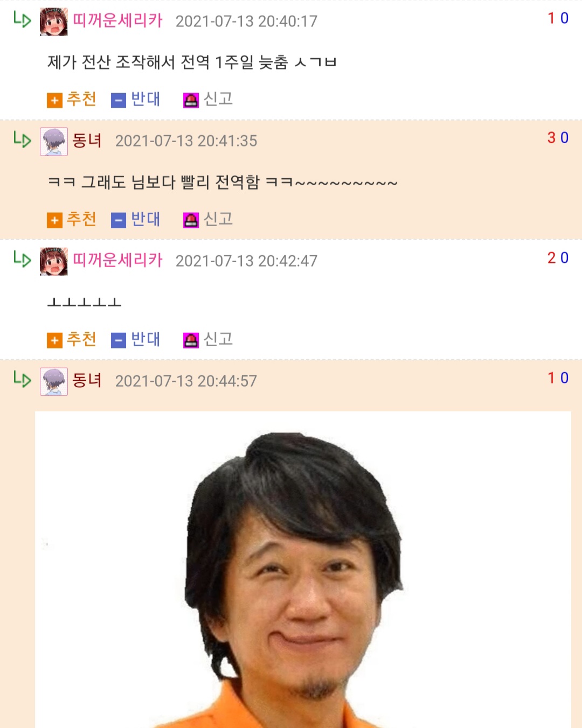Click orange plus icon under ㅗㅗㅗㅗㅗ comment
This screenshot has height=728, width=582.
(54, 340)
